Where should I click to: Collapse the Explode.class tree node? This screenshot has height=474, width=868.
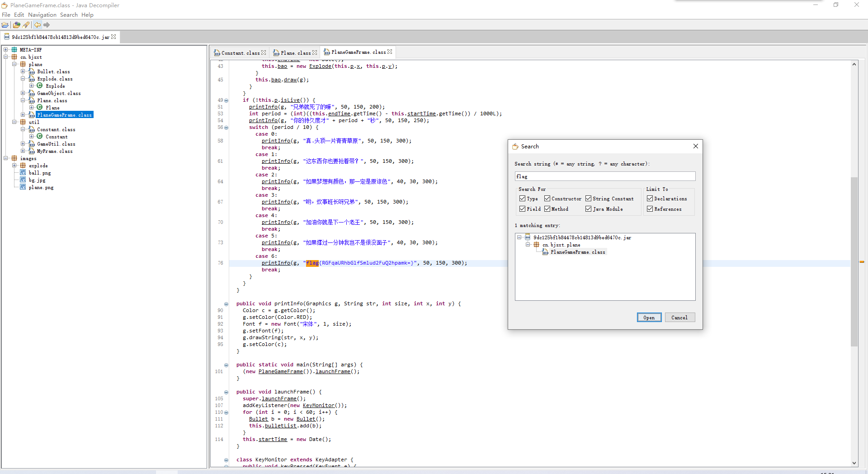tap(23, 79)
